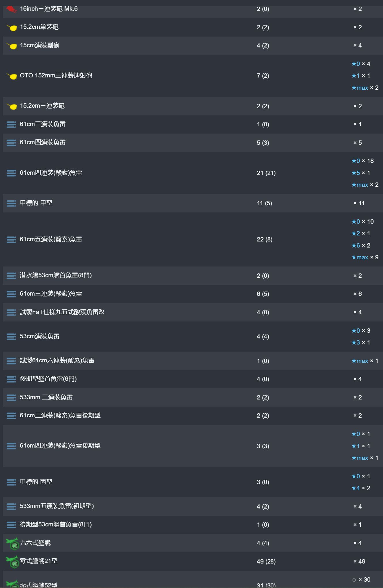The image size is (383, 588).
Task: Click the 49 (28) count for 零式艦戦21型
Action: point(266,562)
